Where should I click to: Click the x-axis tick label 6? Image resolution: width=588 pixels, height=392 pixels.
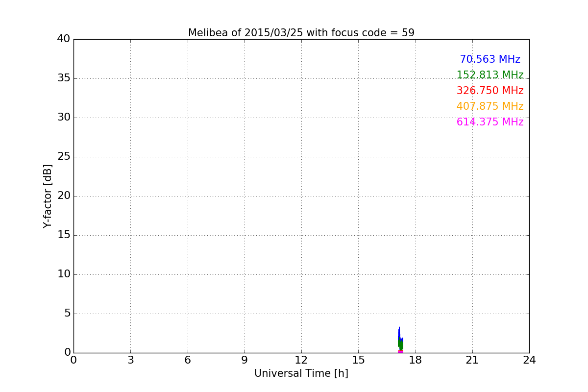[x=188, y=360]
